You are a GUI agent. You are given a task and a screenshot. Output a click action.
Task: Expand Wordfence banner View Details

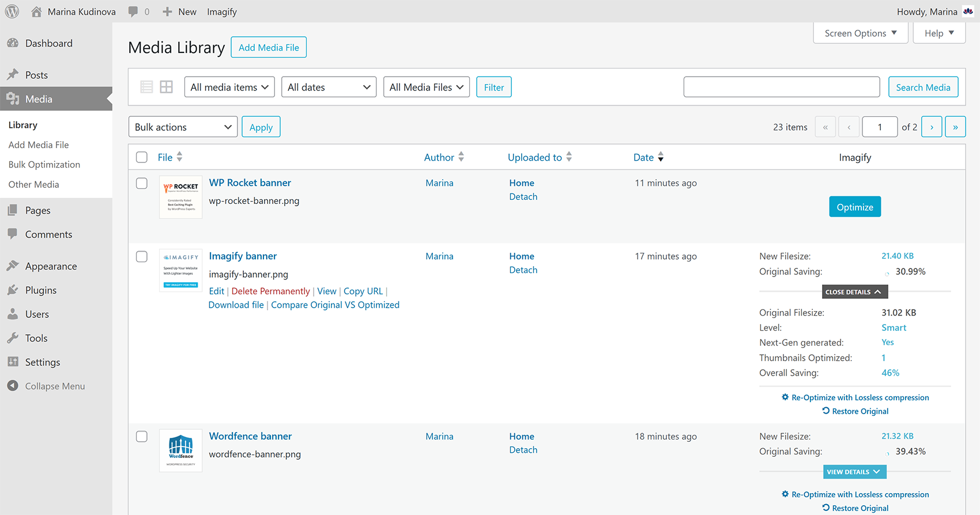pyautogui.click(x=855, y=472)
